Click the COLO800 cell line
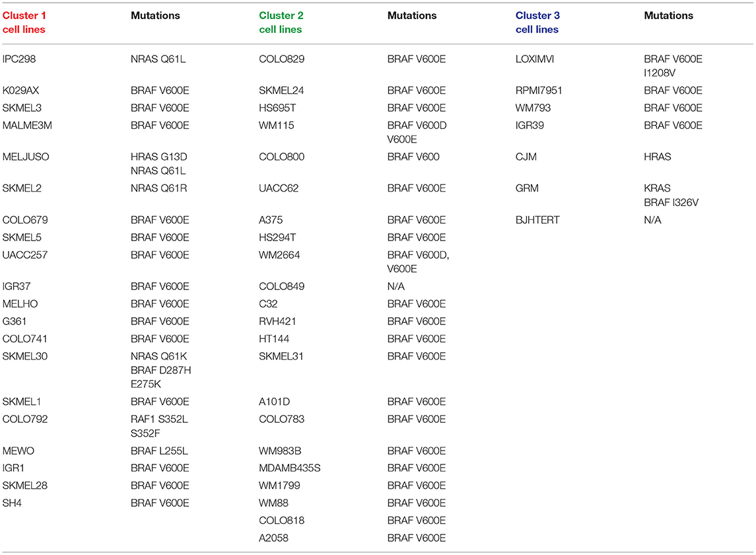 (281, 157)
